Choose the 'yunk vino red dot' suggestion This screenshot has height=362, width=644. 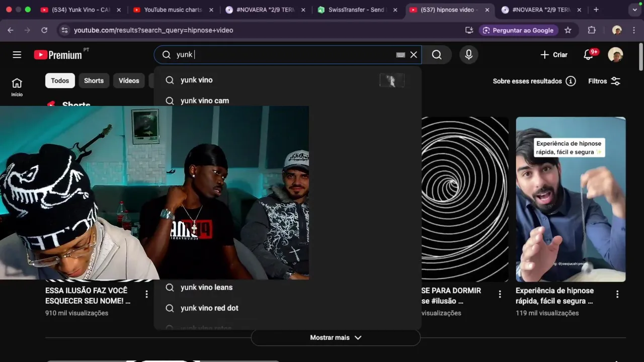pos(287,308)
